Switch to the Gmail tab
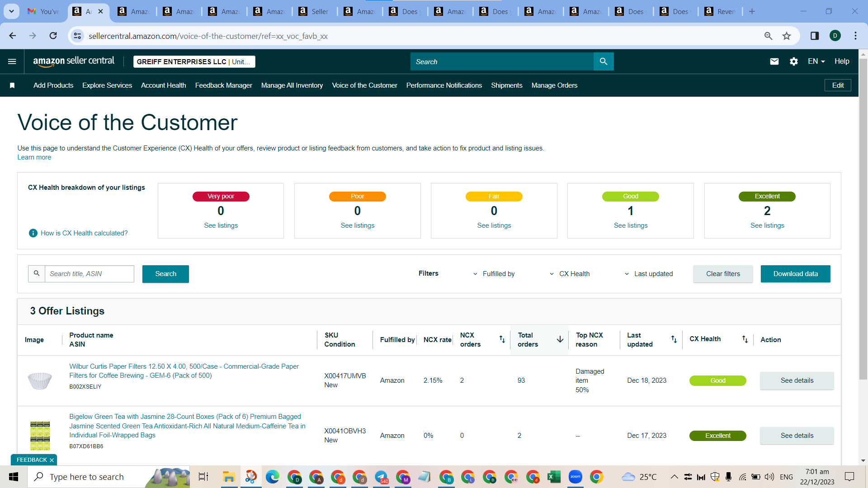The image size is (868, 488). tap(43, 11)
